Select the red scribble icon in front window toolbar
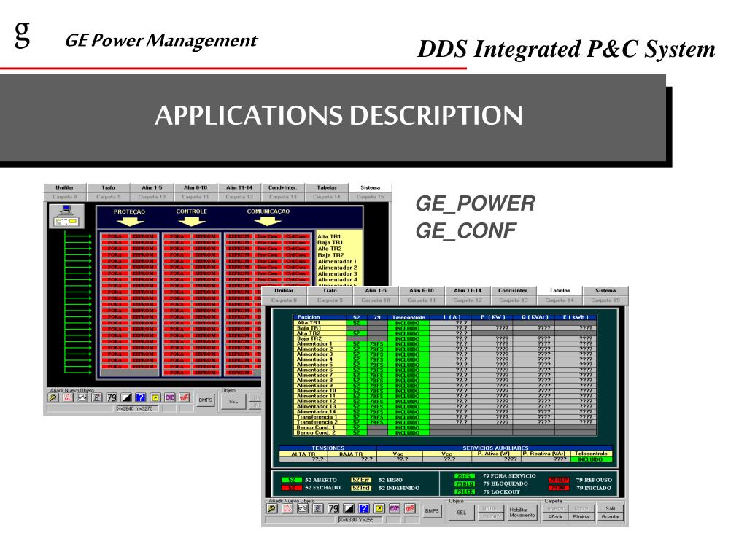The width and height of the screenshot is (747, 560). point(410,508)
